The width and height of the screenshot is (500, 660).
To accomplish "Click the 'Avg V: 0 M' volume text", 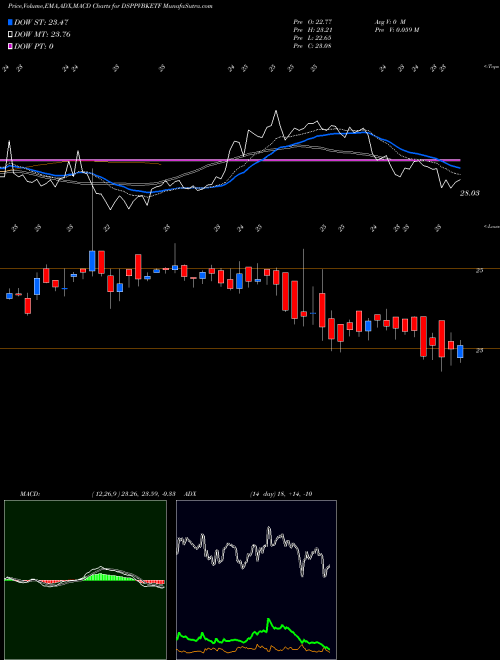I will [390, 21].
